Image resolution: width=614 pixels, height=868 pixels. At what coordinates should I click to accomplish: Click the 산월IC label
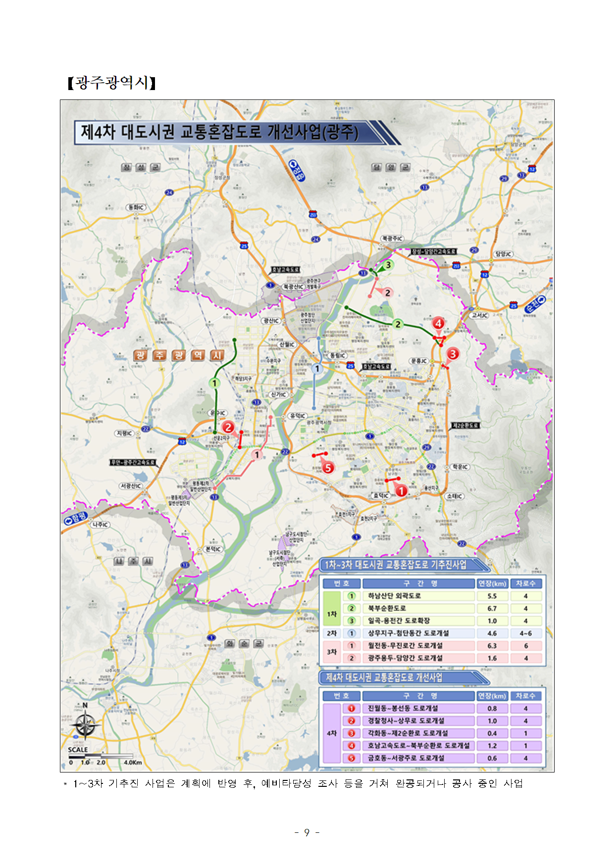coord(287,344)
